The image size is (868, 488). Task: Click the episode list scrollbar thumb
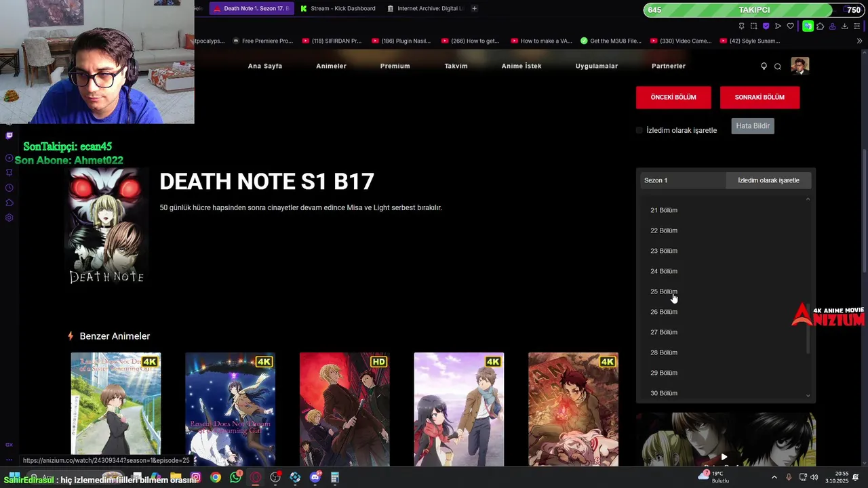click(808, 327)
